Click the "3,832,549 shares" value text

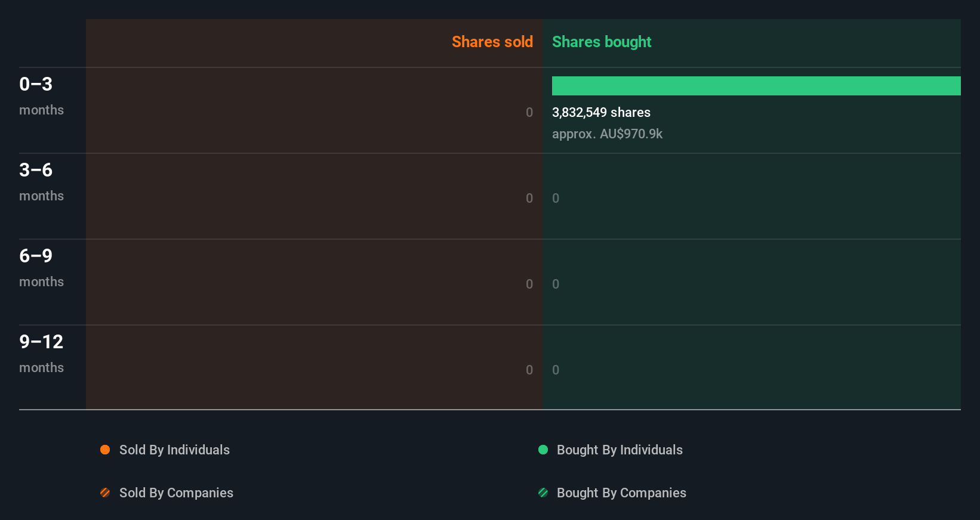click(601, 112)
